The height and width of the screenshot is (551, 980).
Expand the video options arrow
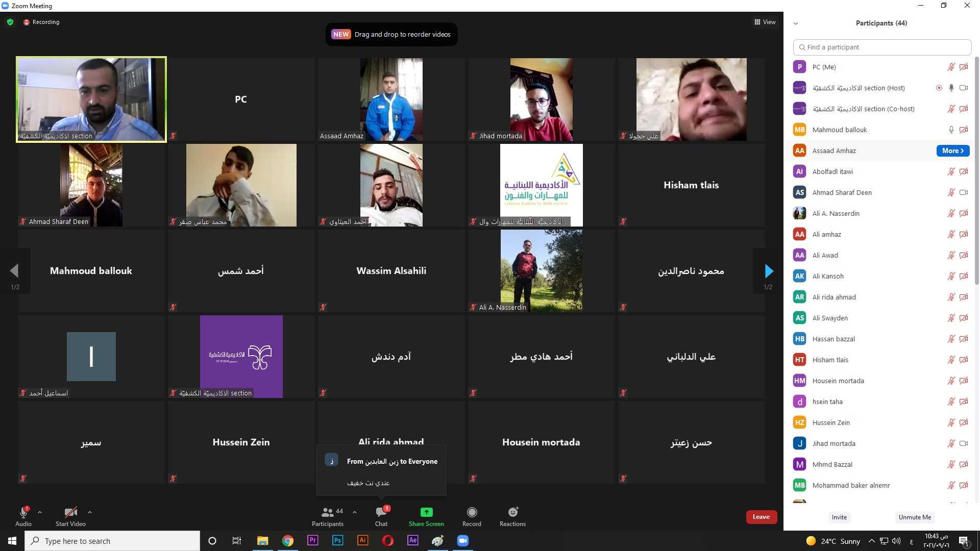[90, 512]
